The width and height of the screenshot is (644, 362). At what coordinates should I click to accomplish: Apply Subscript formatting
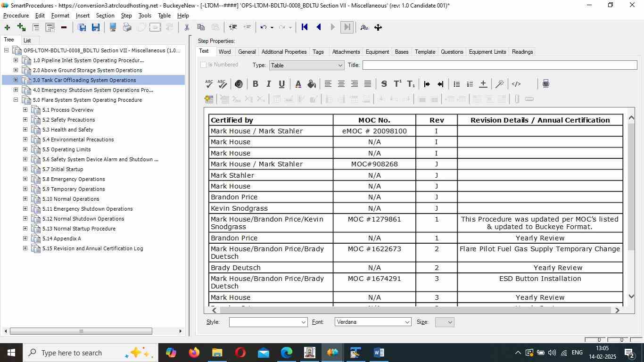click(411, 84)
